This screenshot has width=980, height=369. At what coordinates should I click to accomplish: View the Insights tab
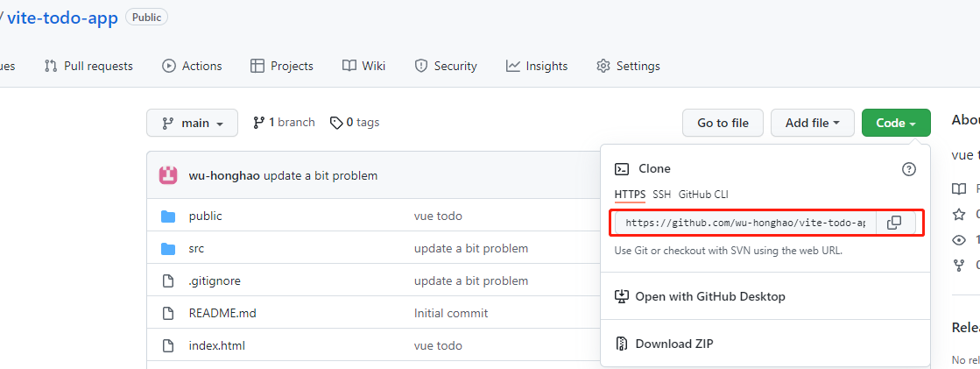click(x=537, y=66)
